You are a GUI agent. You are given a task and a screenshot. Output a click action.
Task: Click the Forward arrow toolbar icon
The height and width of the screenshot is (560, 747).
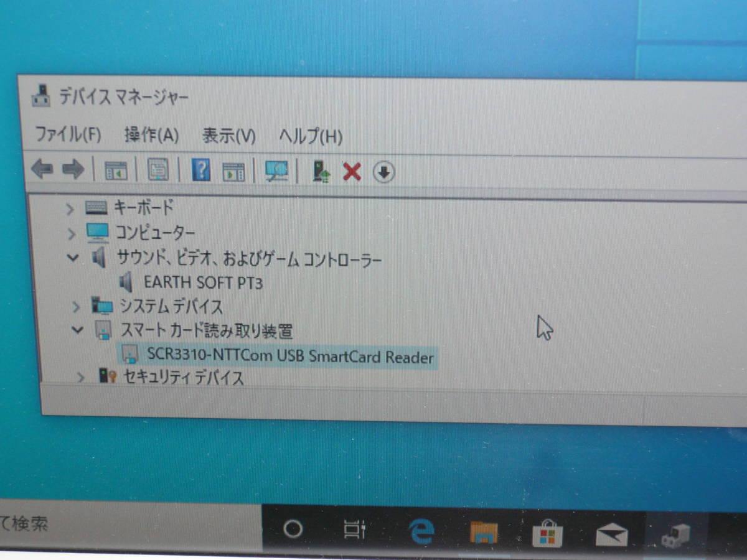[x=73, y=169]
